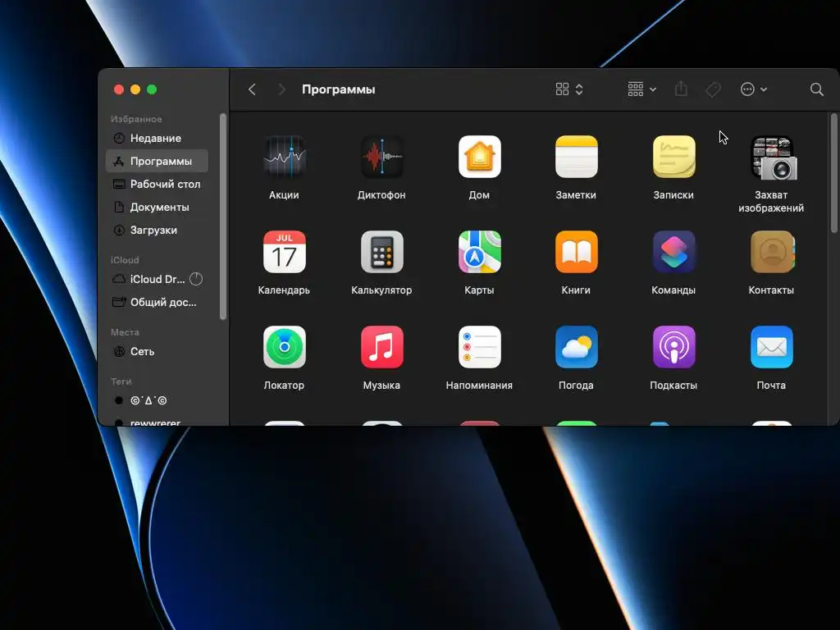The width and height of the screenshot is (840, 630).
Task: Open the Календарь calendar app icon
Action: [x=285, y=252]
